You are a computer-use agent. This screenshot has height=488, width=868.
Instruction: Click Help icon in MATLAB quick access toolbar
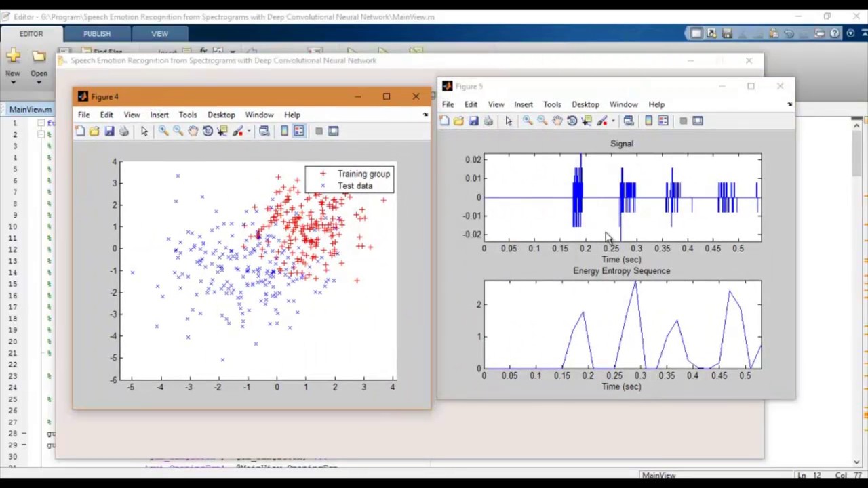834,33
